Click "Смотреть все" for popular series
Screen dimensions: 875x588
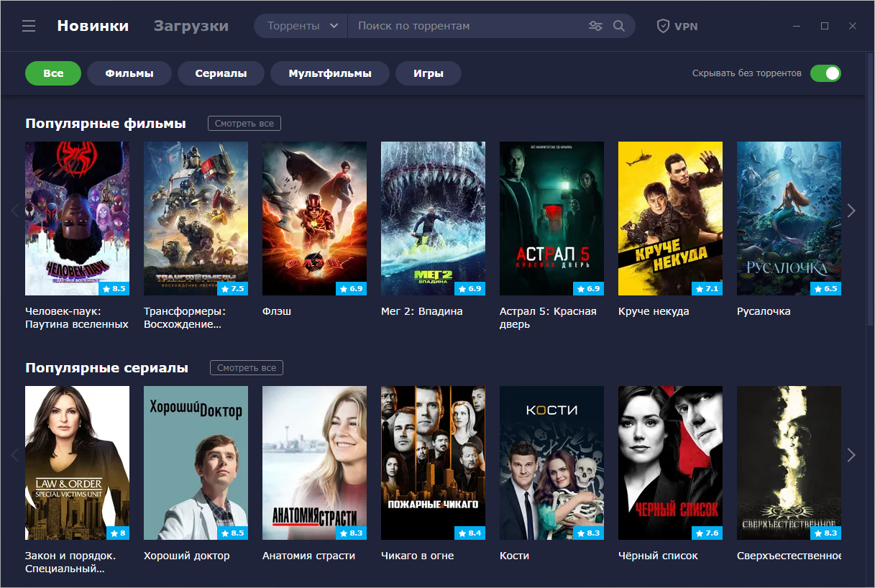(x=246, y=367)
